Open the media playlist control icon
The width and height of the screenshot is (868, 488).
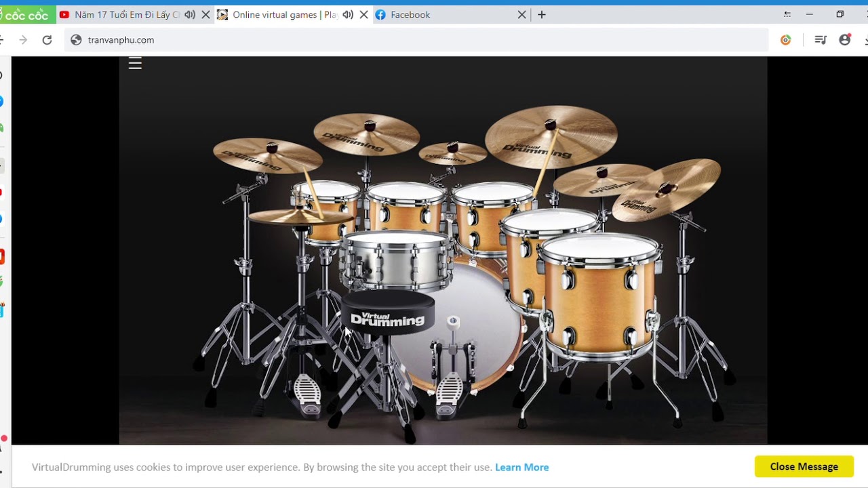point(821,40)
